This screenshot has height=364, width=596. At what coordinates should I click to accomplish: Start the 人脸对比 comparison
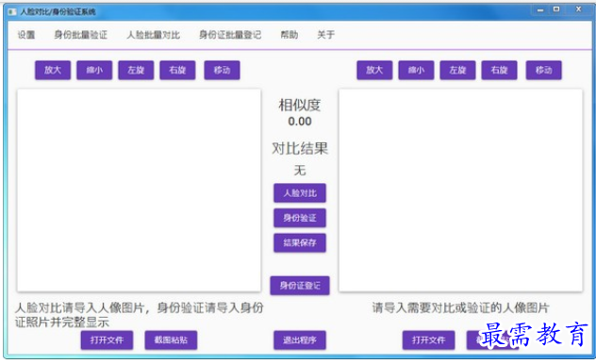click(x=300, y=193)
